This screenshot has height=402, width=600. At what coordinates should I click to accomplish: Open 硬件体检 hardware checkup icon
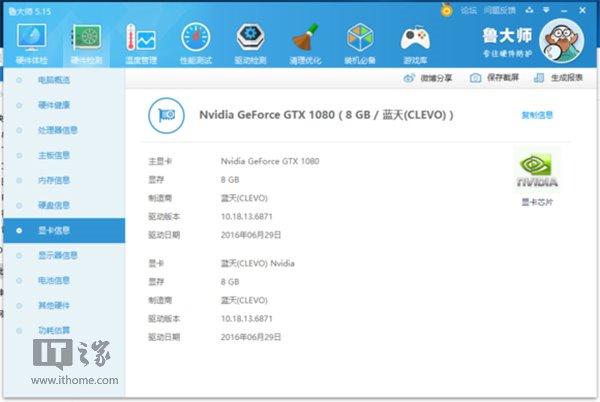30,40
